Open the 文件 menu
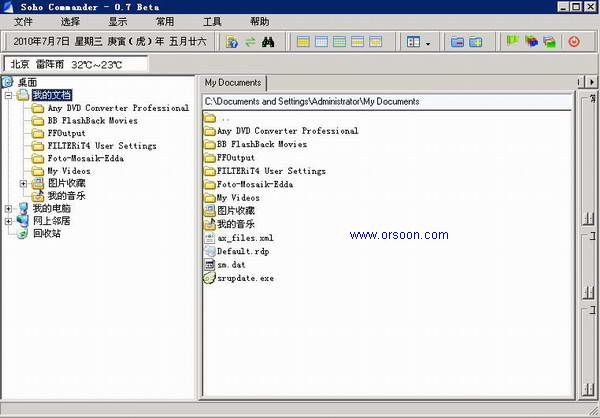The image size is (600, 418). (x=24, y=21)
